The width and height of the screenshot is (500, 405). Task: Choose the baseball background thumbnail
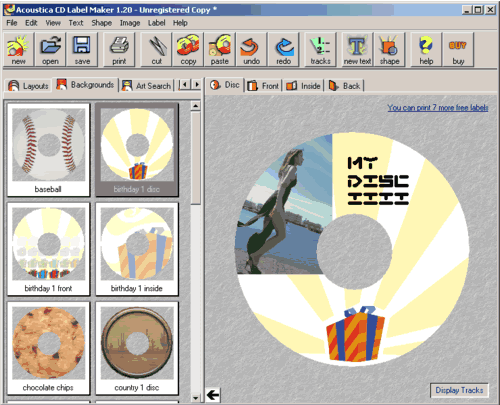click(x=49, y=150)
